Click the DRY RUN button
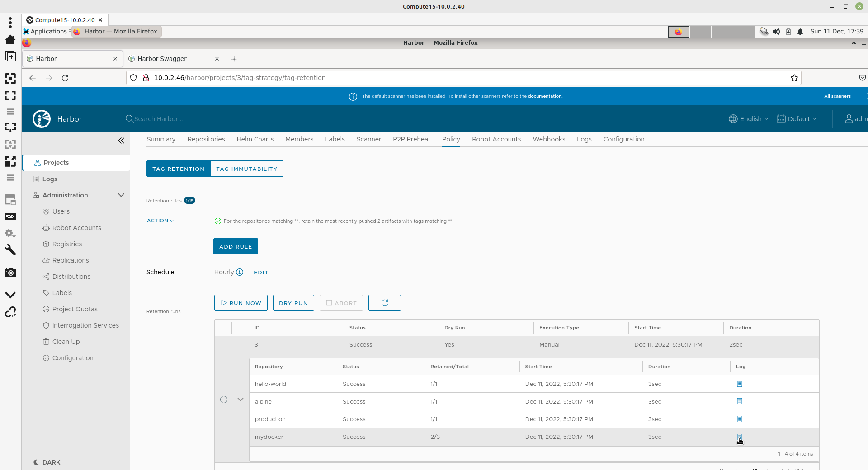Image resolution: width=868 pixels, height=470 pixels. point(293,303)
